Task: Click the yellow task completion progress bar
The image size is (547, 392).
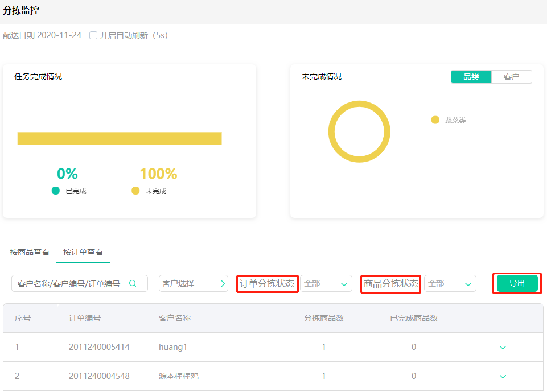Action: point(120,138)
